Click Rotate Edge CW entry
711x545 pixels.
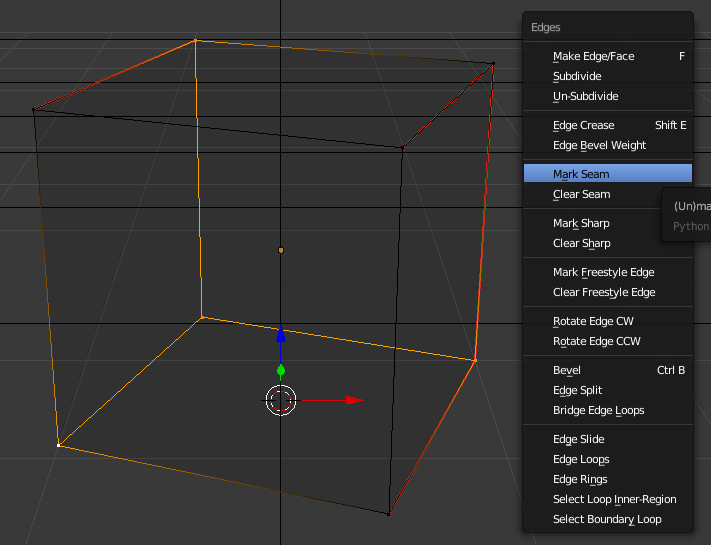click(608, 321)
